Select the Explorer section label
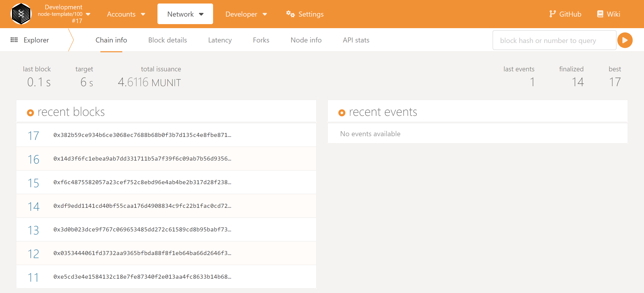Viewport: 644px width, 293px height. [36, 40]
